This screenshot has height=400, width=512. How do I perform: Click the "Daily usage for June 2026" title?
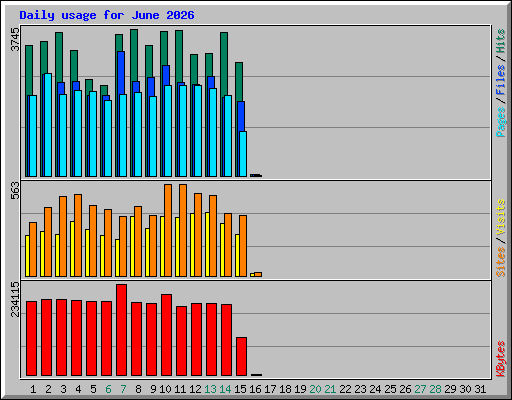click(107, 15)
